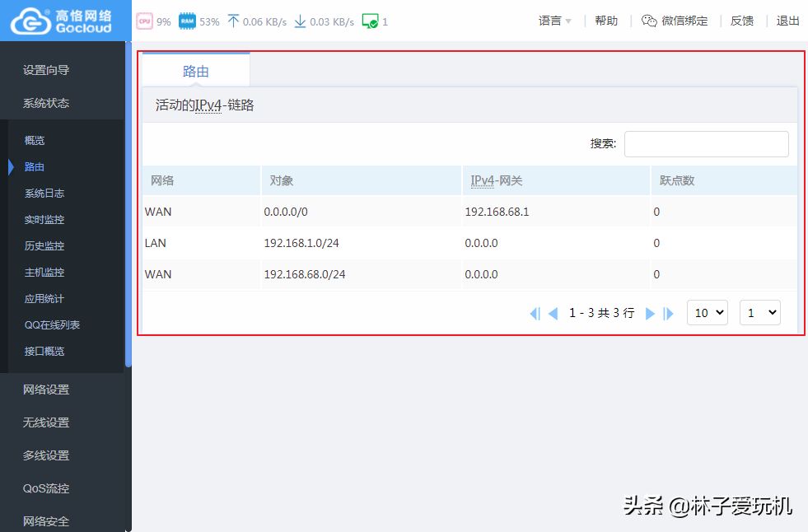Open 概览 in the sidebar
This screenshot has width=808, height=532.
pos(35,140)
